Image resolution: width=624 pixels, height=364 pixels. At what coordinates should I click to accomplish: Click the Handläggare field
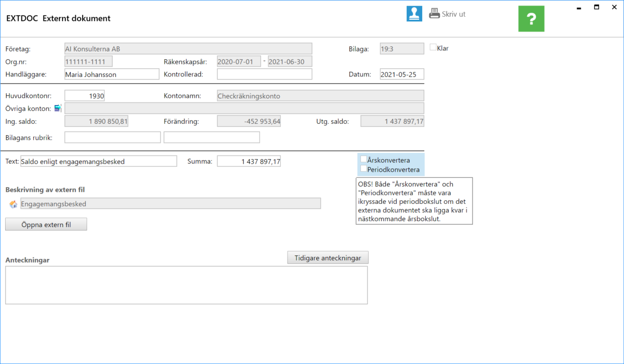pos(111,74)
